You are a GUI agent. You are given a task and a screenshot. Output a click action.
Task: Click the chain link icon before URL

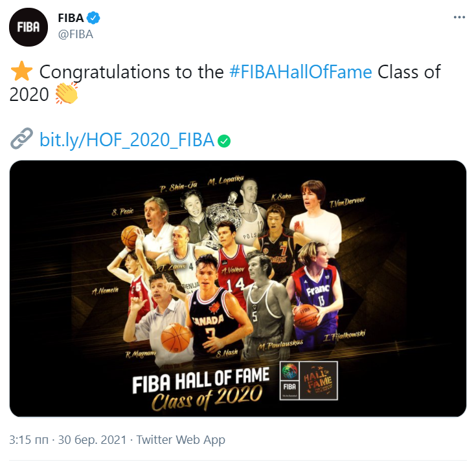pyautogui.click(x=21, y=138)
